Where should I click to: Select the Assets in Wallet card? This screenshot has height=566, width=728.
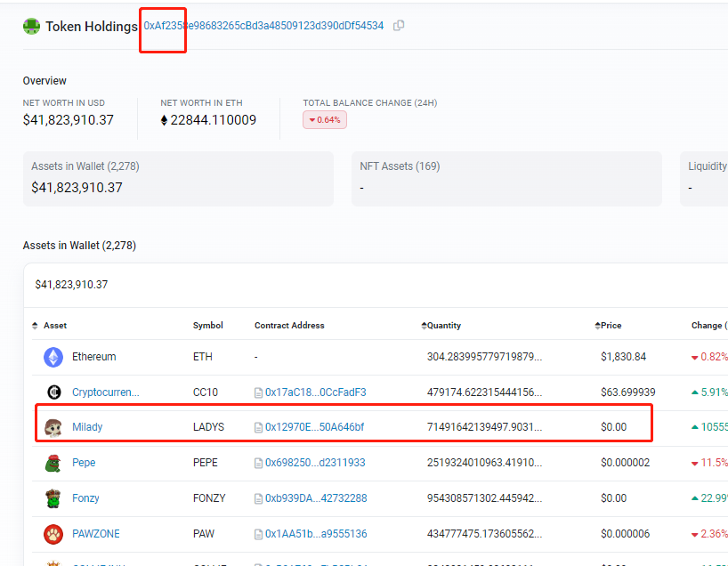coord(178,178)
